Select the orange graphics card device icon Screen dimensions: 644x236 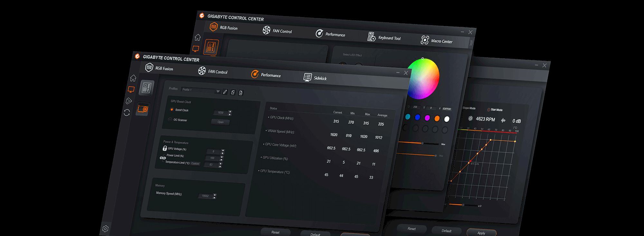(143, 109)
